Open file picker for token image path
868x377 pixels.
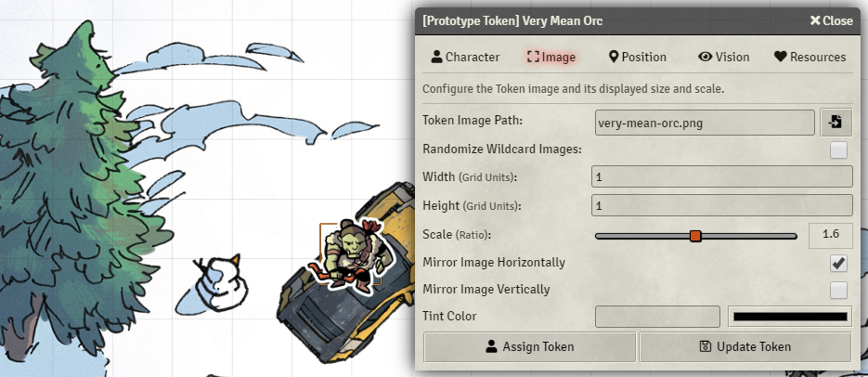(836, 123)
